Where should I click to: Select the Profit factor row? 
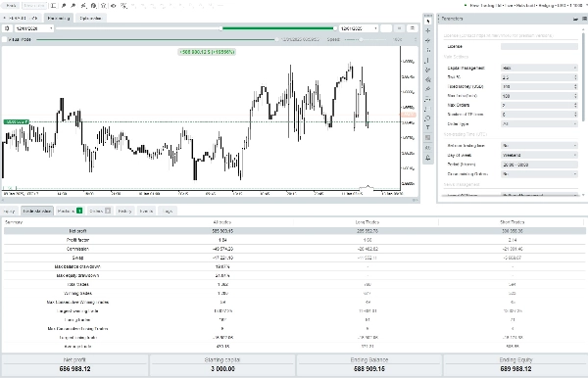[x=294, y=240]
